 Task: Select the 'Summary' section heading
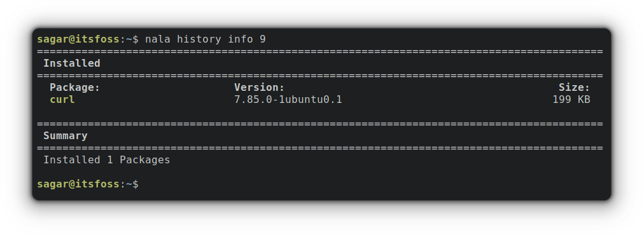[66, 136]
